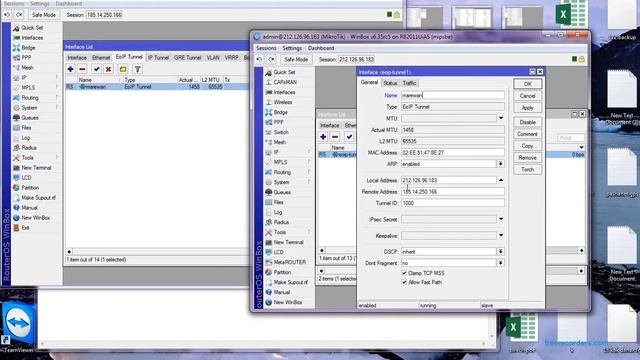
Task: Expand the MTU field dropdown arrow
Action: [501, 118]
